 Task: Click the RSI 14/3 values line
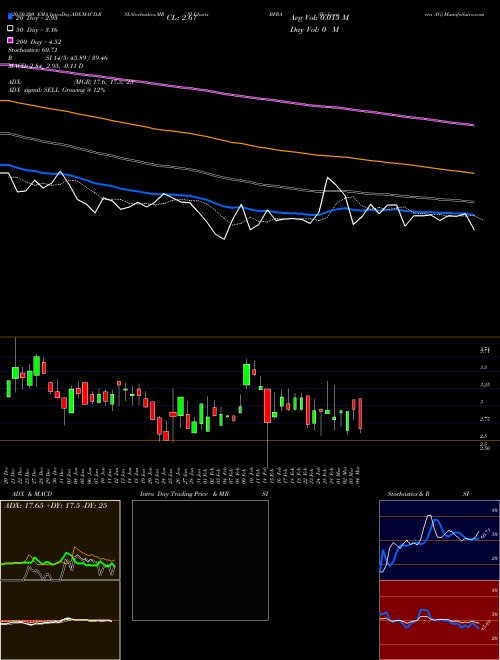(x=58, y=58)
